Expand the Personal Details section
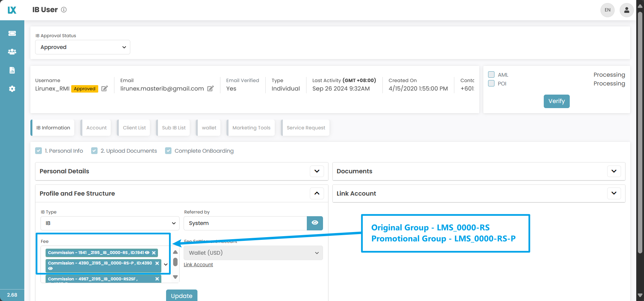This screenshot has width=644, height=301. (x=317, y=171)
